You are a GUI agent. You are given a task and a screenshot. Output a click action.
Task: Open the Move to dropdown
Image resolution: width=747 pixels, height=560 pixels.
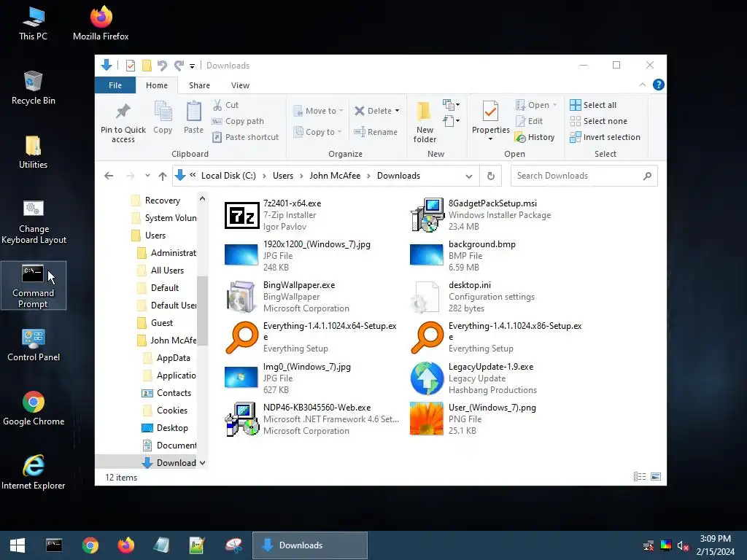click(x=318, y=111)
